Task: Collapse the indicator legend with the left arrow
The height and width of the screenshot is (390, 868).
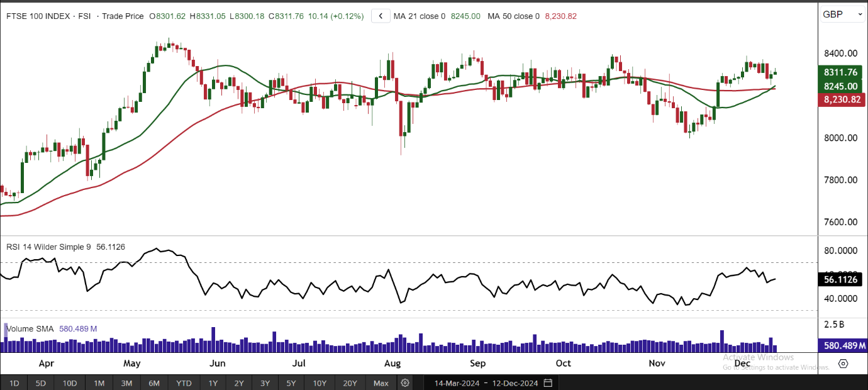Action: (x=381, y=16)
